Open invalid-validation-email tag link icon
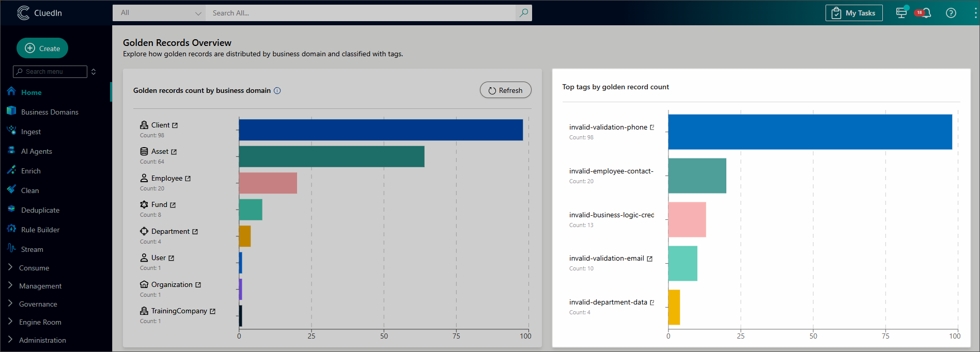The width and height of the screenshot is (980, 352). pos(649,259)
